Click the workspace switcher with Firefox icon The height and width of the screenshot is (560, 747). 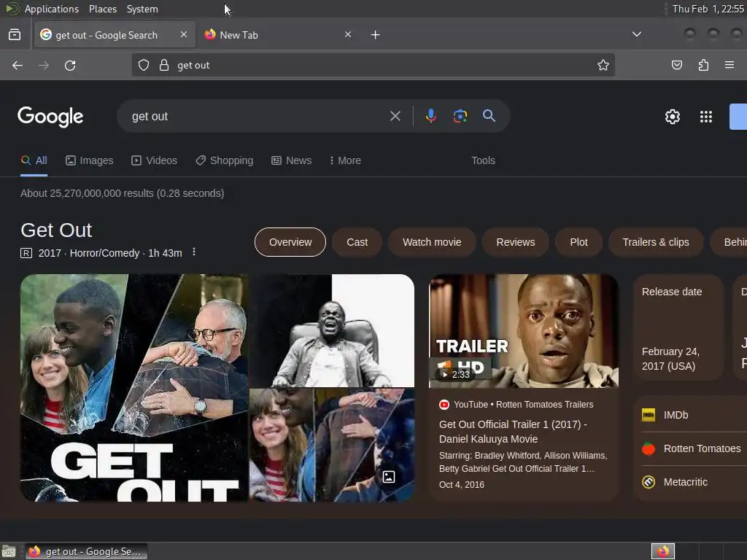point(663,551)
